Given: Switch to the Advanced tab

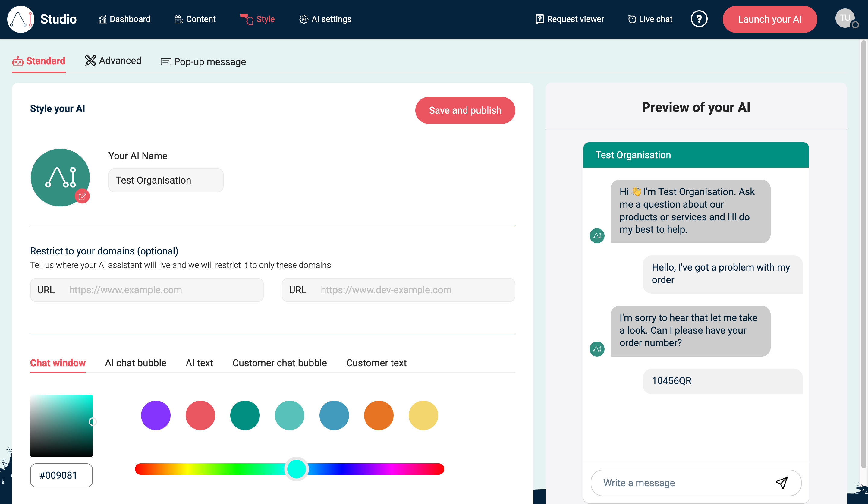Looking at the screenshot, I should (x=113, y=61).
